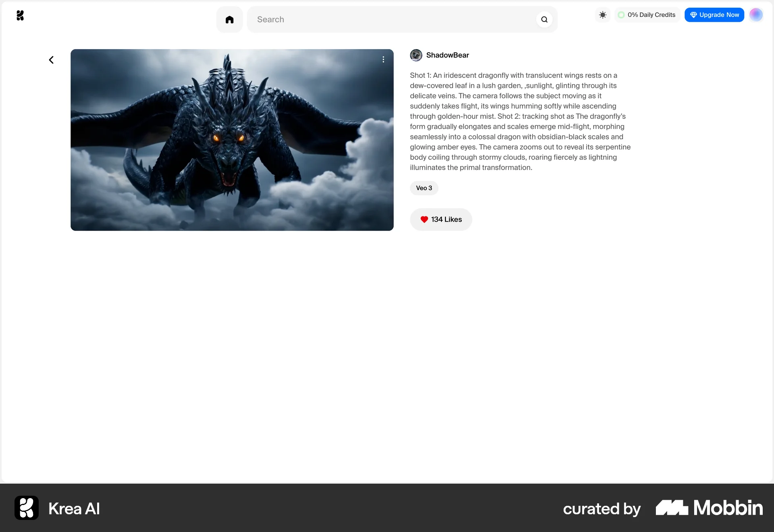Image resolution: width=774 pixels, height=532 pixels.
Task: Open the three-dot options menu on the video
Action: [x=383, y=59]
